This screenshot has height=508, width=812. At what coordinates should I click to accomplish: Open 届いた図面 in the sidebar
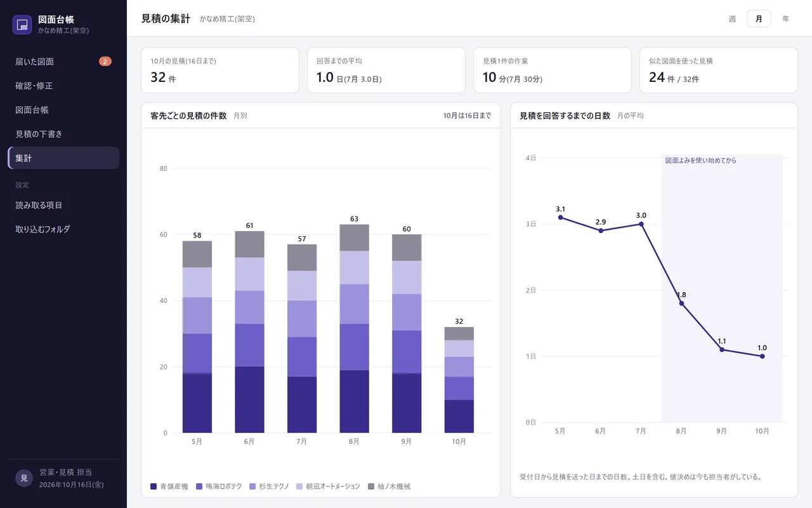(63, 62)
